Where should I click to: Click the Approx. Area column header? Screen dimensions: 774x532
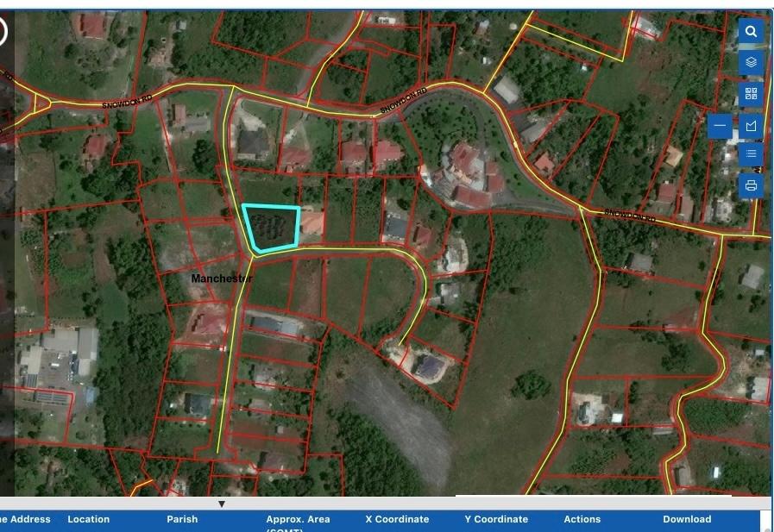(298, 520)
